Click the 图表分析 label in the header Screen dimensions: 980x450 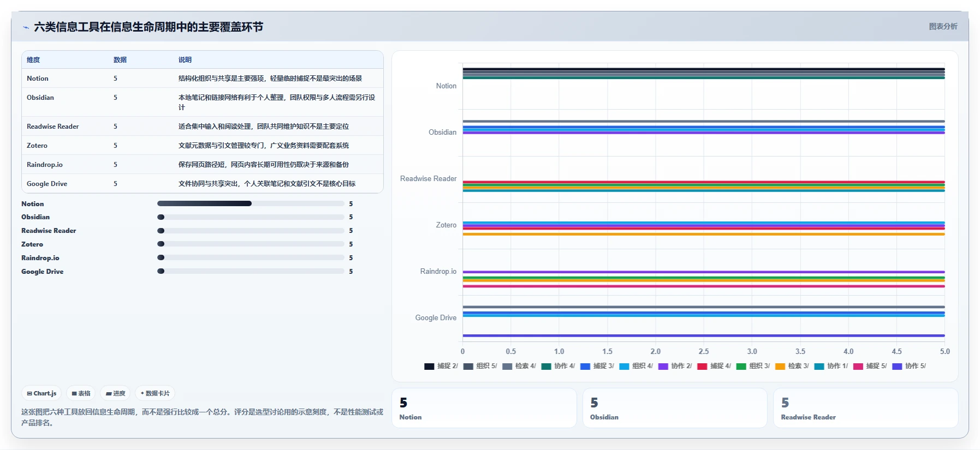point(943,26)
